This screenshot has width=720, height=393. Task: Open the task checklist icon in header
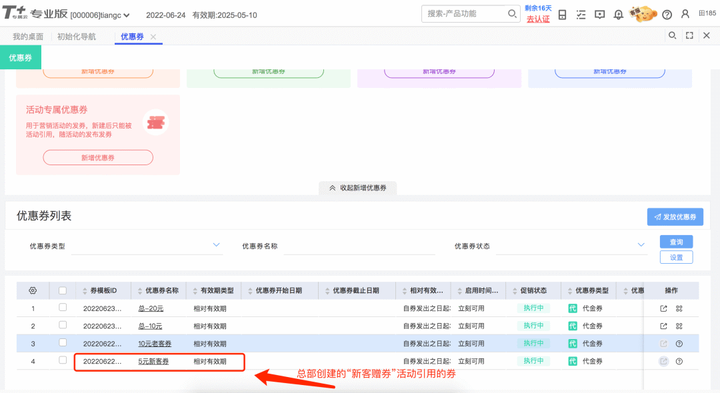[581, 15]
